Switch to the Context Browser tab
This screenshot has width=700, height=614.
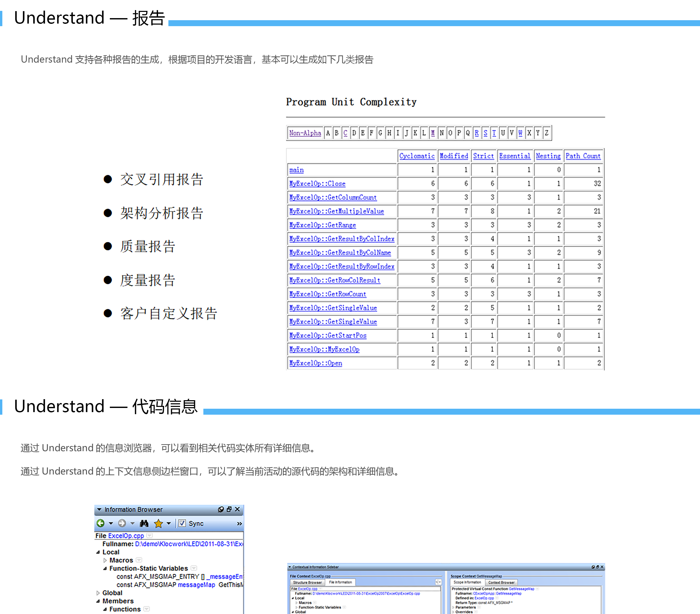[x=501, y=582]
